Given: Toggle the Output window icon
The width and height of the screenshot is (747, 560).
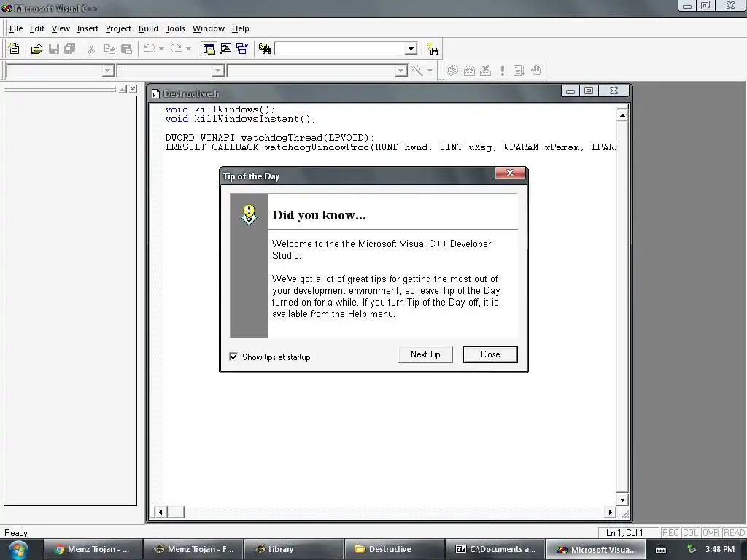Looking at the screenshot, I should point(226,49).
